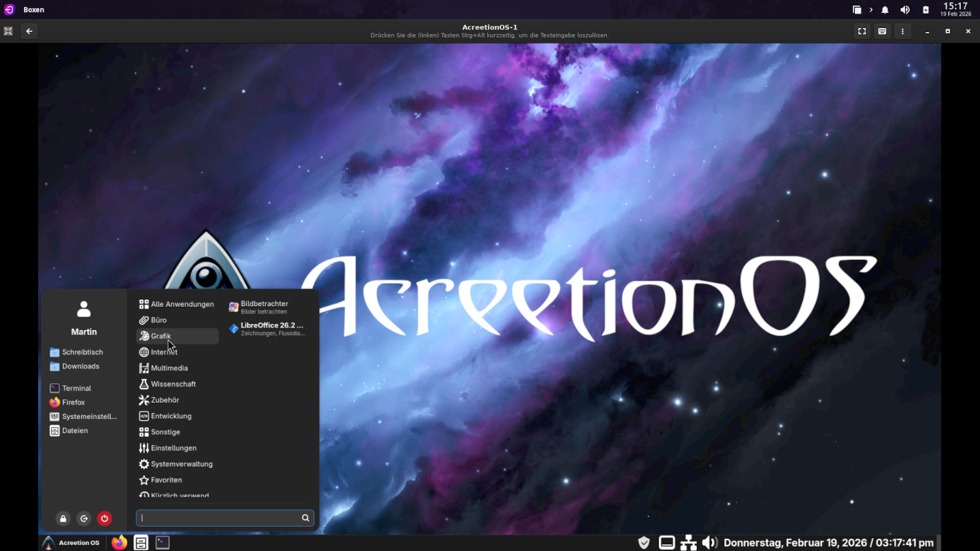Select the Internet category
980x551 pixels.
click(164, 352)
